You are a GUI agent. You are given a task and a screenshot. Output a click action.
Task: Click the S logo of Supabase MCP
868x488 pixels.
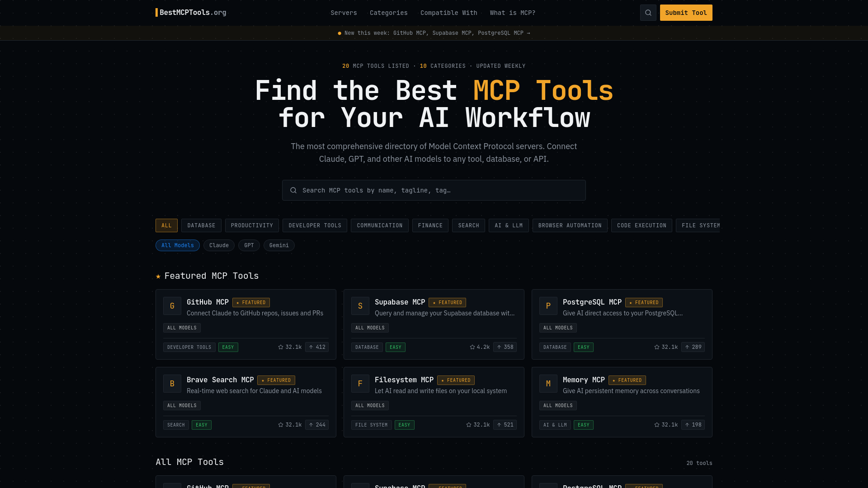pos(360,306)
